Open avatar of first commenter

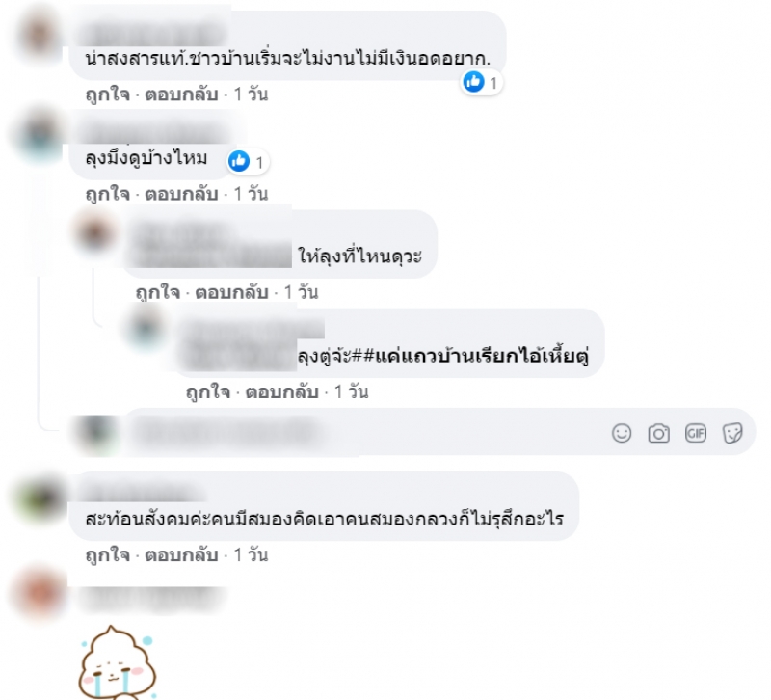[40, 35]
